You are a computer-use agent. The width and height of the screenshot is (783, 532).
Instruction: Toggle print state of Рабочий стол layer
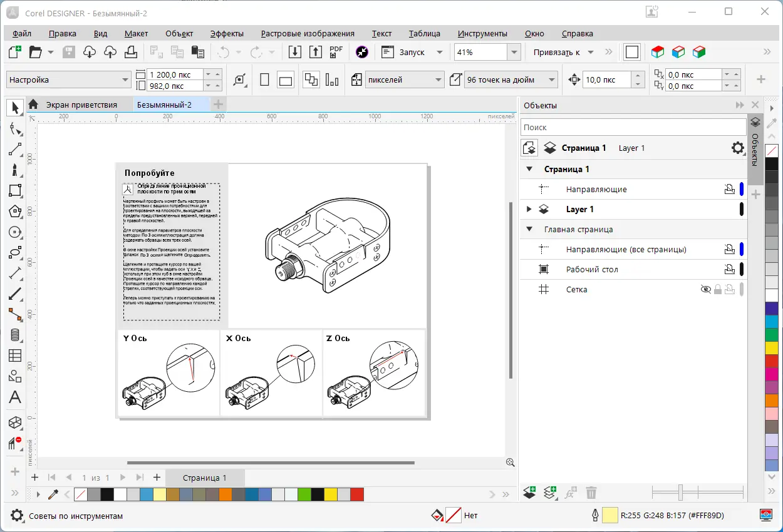click(x=729, y=270)
